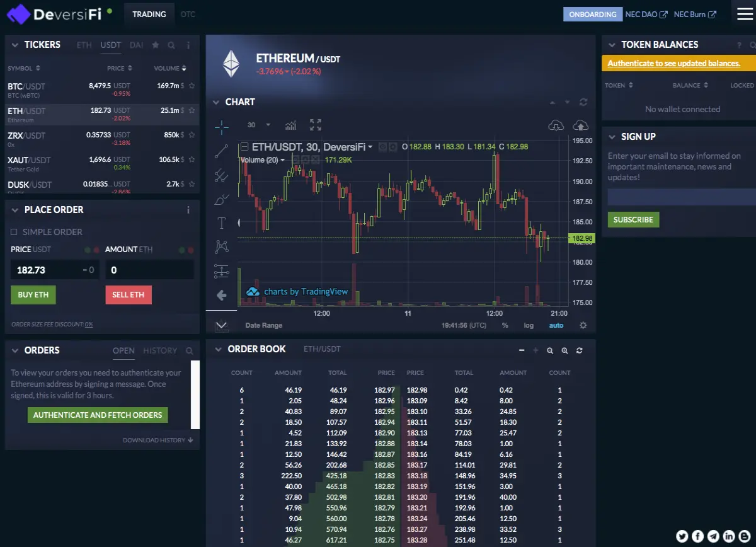The image size is (756, 547).
Task: Collapse the Sign Up panel
Action: click(612, 137)
